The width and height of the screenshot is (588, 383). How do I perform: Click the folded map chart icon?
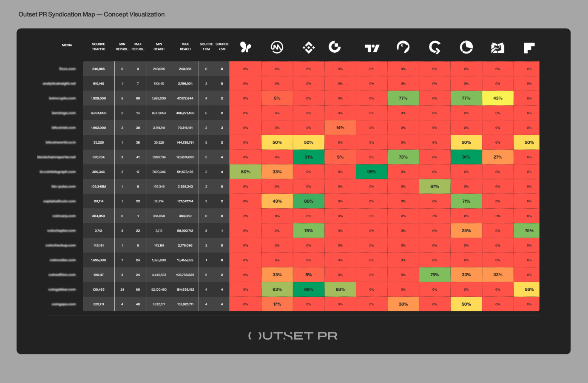497,48
